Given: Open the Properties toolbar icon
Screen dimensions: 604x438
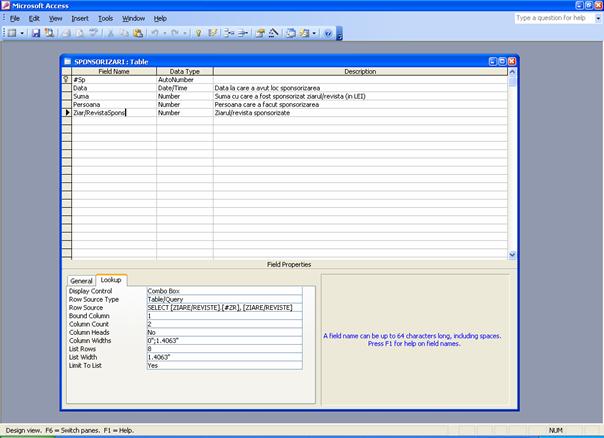Looking at the screenshot, I should 259,33.
